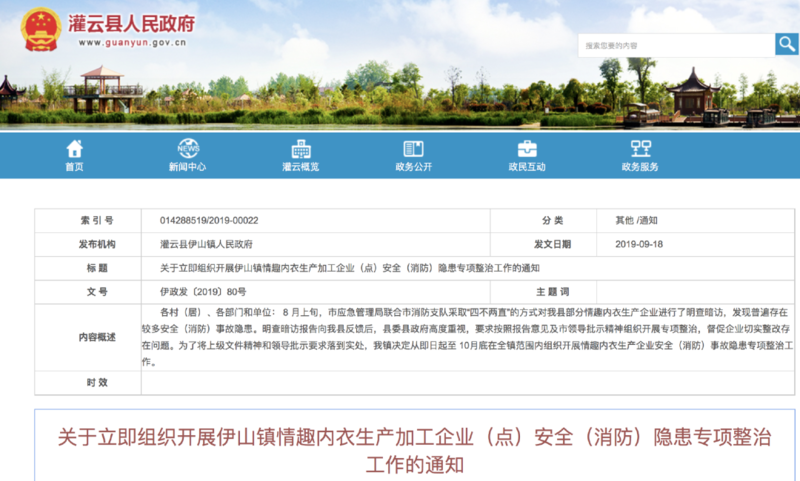
Task: Select the document icon for 政务公开
Action: tap(413, 149)
